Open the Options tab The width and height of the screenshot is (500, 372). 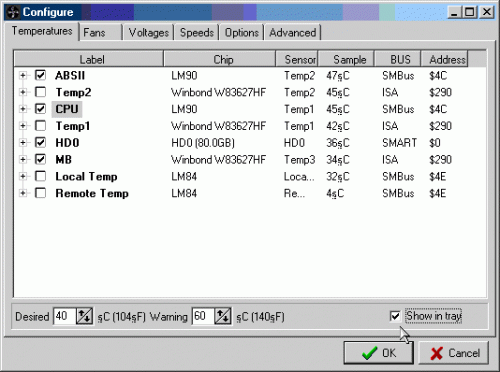242,33
